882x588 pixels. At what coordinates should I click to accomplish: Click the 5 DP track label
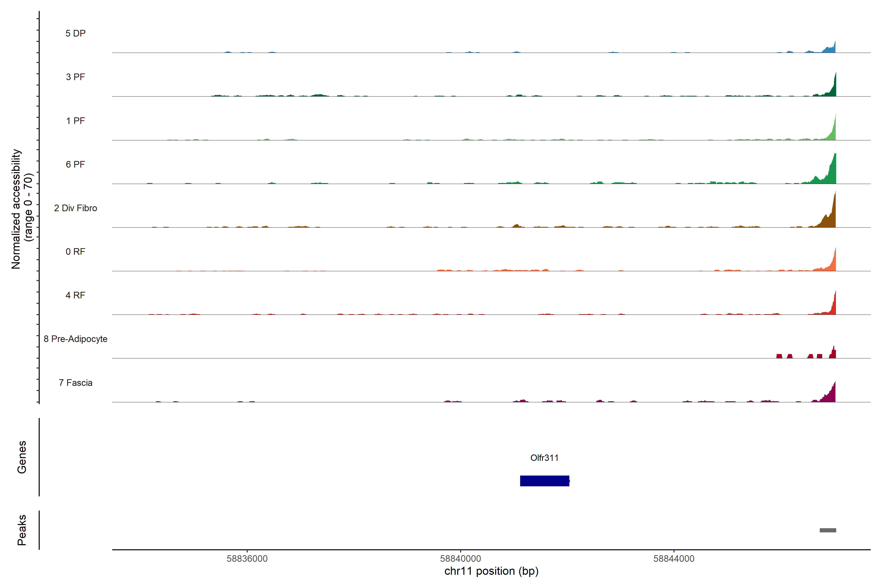click(75, 33)
